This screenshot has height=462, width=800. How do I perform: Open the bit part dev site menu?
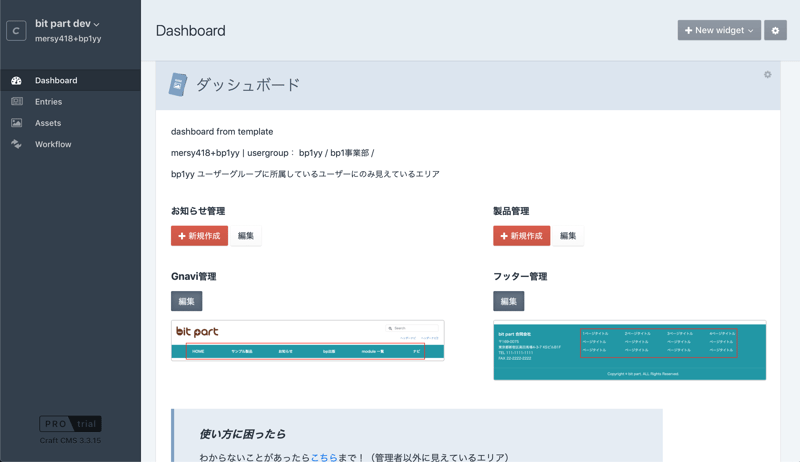point(67,23)
